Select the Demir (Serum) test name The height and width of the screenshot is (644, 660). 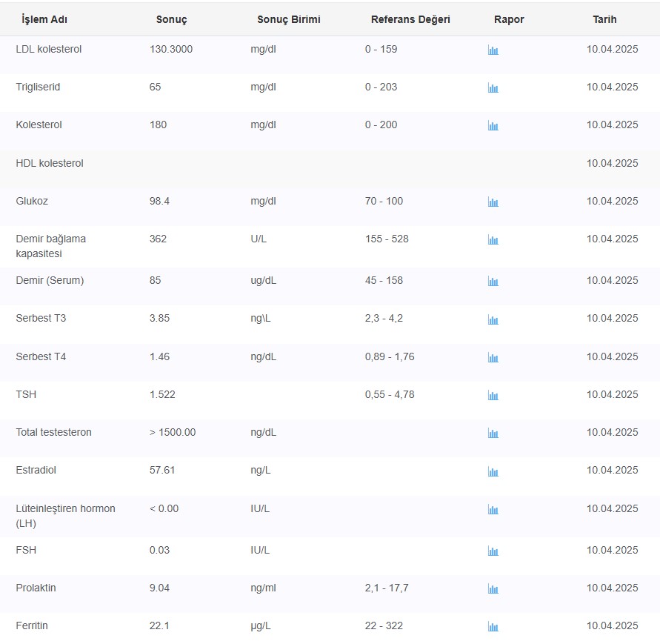click(50, 280)
